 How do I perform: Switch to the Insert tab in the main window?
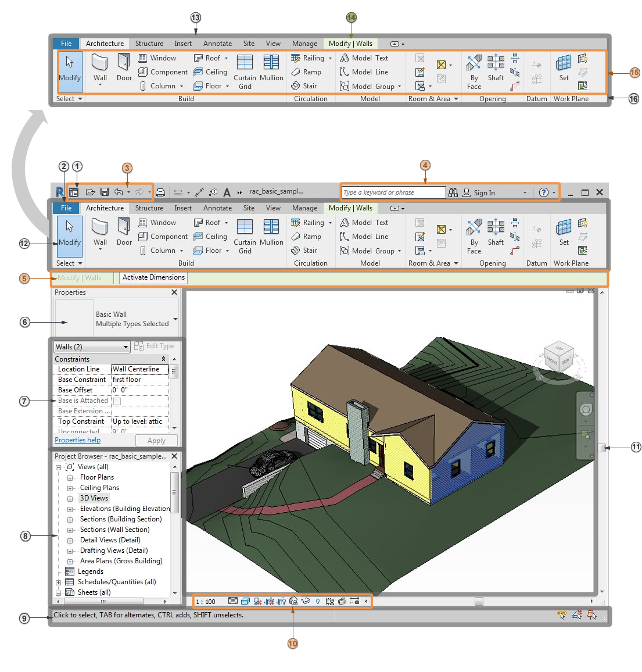[183, 208]
